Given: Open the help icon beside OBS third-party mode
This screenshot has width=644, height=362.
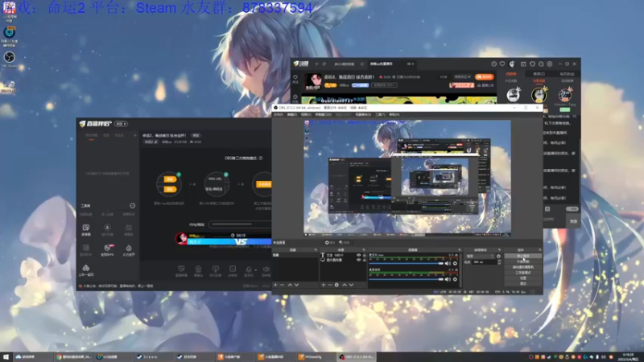Looking at the screenshot, I should [260, 158].
